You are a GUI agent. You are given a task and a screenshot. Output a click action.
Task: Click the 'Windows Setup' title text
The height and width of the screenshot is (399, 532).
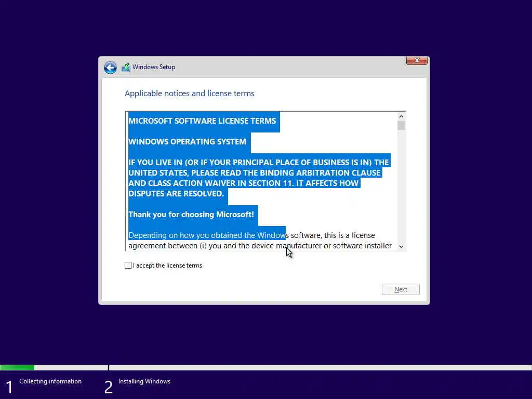click(x=154, y=67)
